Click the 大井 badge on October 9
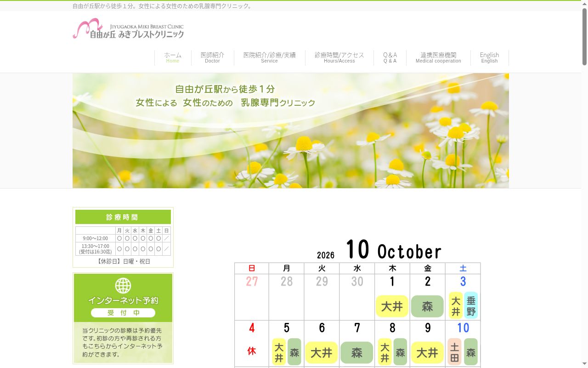The height and width of the screenshot is (368, 588). 427,353
